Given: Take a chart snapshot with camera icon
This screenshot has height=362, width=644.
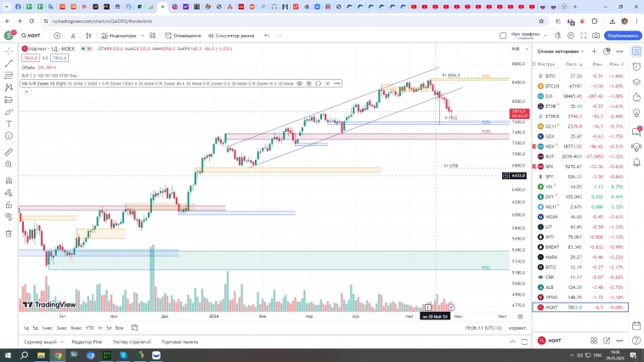Looking at the screenshot, I should (594, 36).
